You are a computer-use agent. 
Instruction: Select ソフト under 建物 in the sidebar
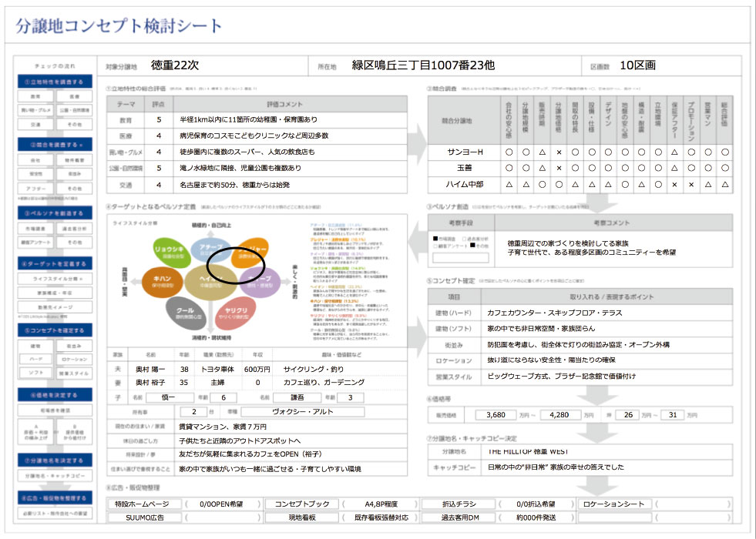[x=35, y=373]
